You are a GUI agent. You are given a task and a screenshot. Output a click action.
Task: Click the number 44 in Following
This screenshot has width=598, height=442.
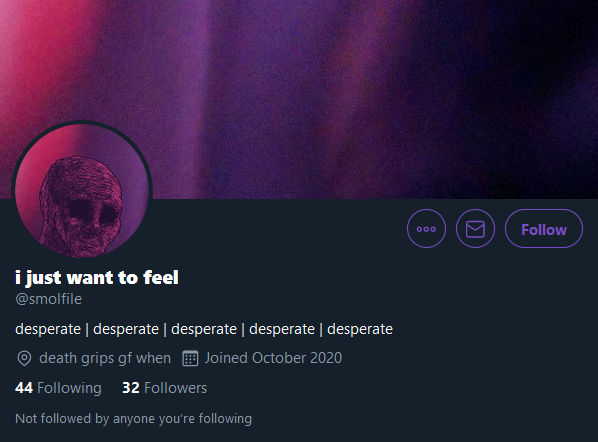click(x=24, y=388)
